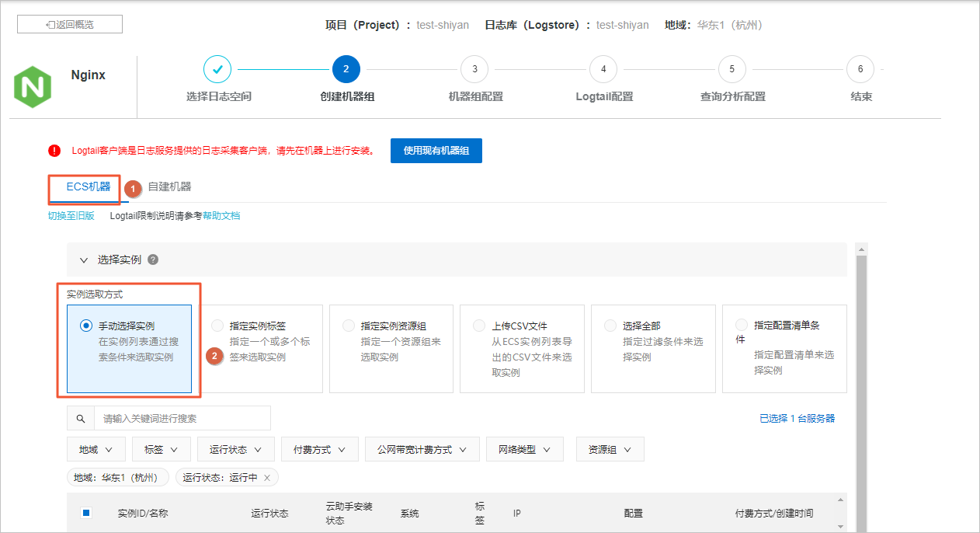Screen dimensions: 980x533
Task: Collapse the 选择实例 section chevron
Action: (84, 260)
